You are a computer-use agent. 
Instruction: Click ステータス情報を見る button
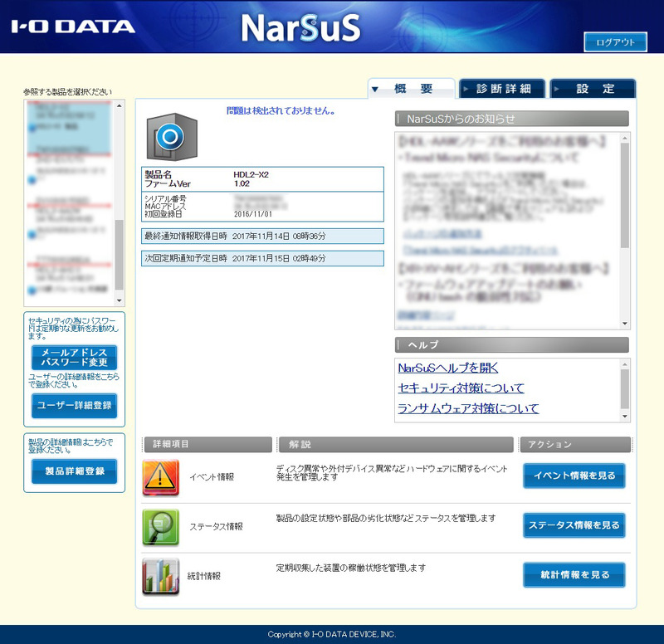(574, 525)
